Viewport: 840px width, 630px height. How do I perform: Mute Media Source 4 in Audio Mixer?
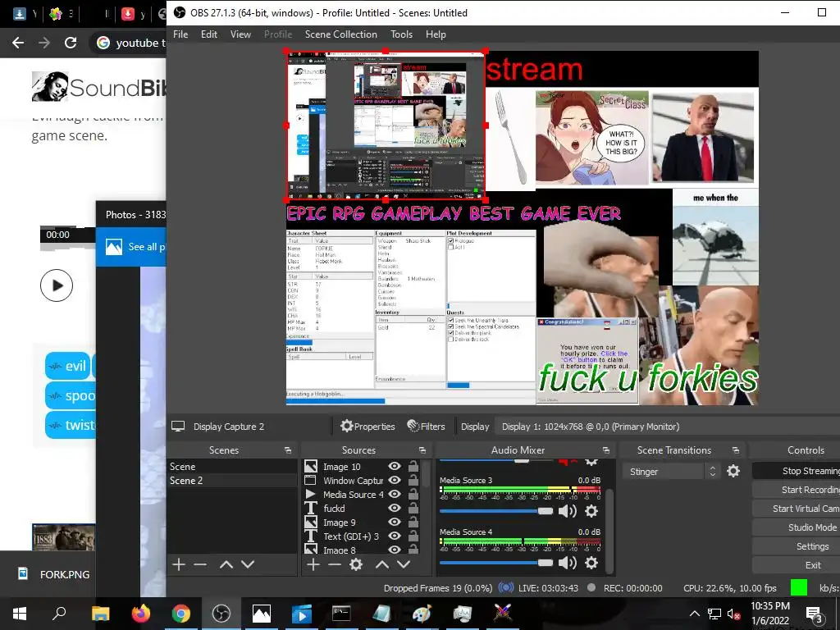coord(568,563)
